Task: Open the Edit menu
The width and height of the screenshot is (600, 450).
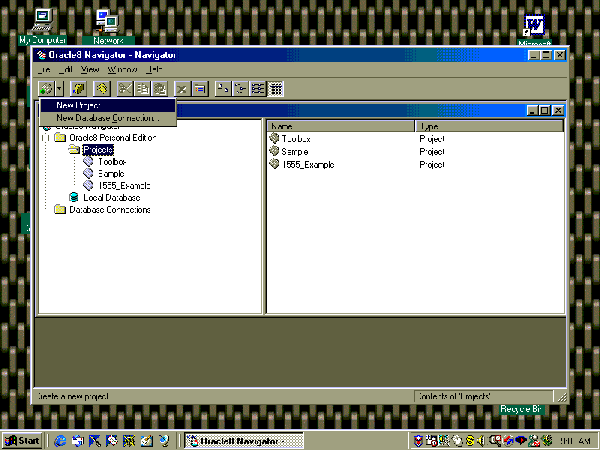Action: point(66,70)
